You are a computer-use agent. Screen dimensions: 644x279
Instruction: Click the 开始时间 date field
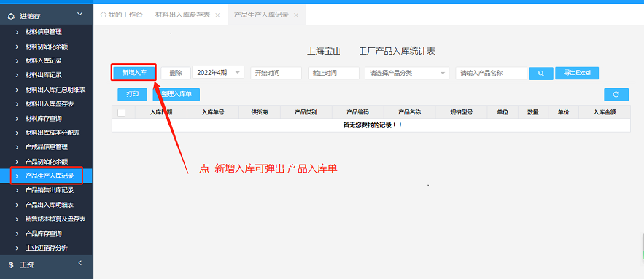click(276, 73)
